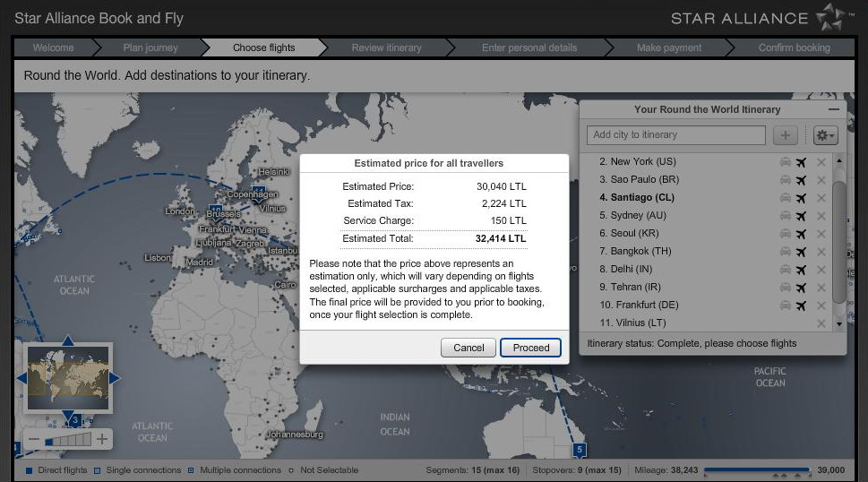
Task: Remove Frankfurt (DE) from itinerary
Action: (x=821, y=306)
